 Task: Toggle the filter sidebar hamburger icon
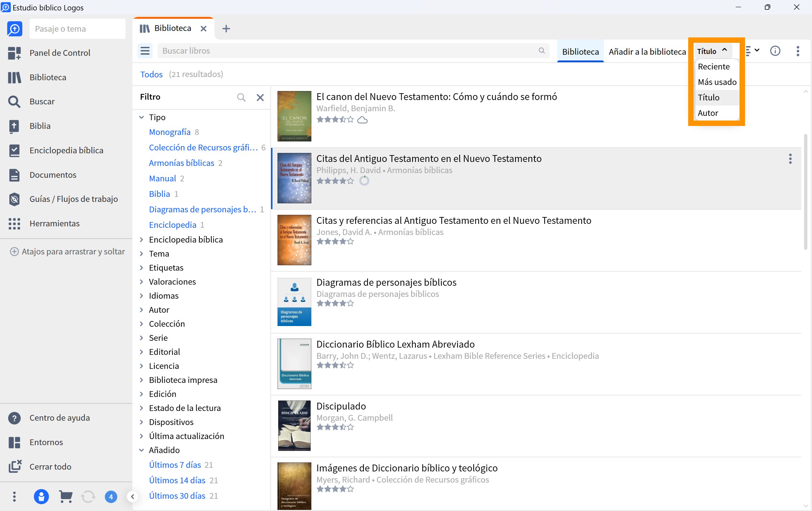pyautogui.click(x=145, y=51)
